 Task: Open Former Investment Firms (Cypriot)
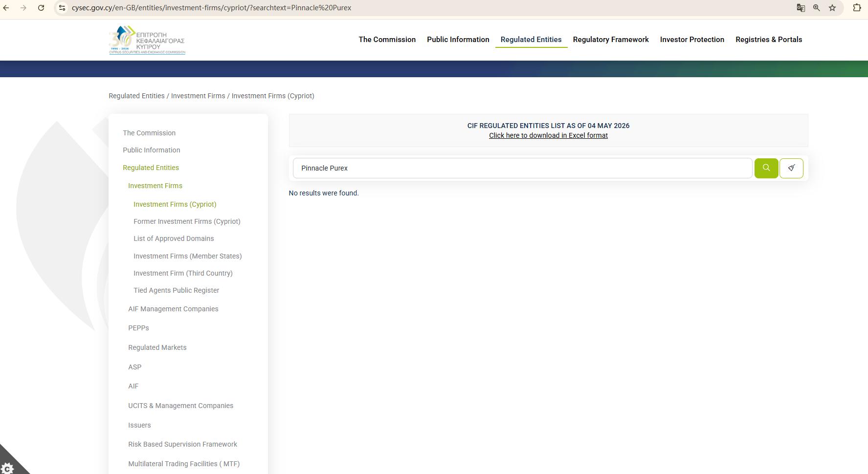(187, 221)
